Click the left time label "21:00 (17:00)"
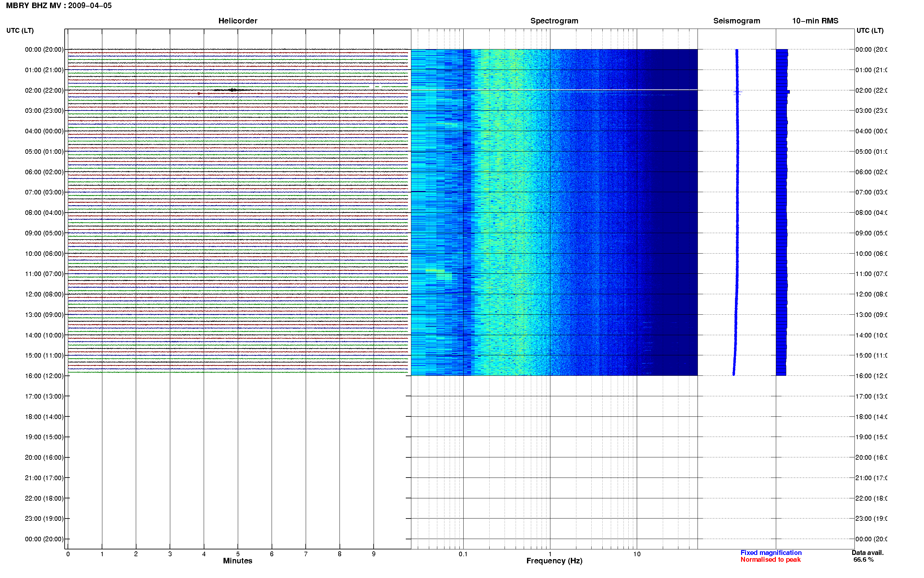Screen dimensions: 924x578 tap(44, 478)
